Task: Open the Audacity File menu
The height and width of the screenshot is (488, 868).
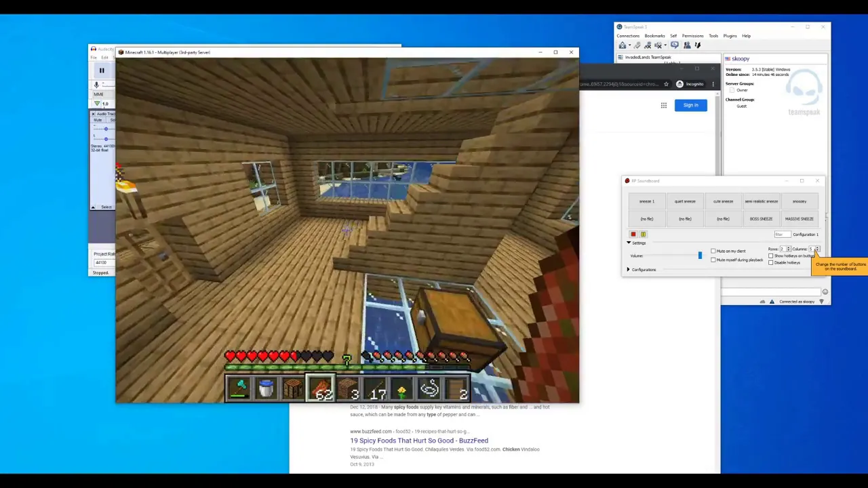Action: [x=94, y=58]
